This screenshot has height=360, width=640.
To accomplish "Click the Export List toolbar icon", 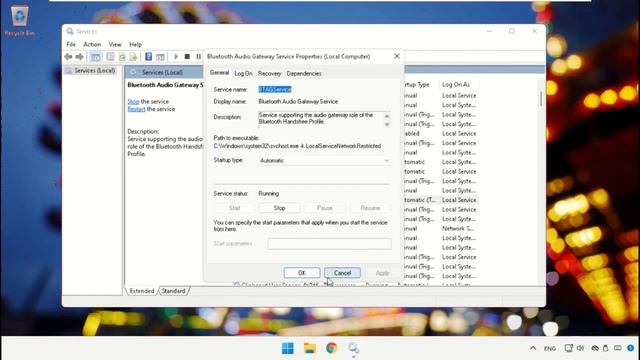I will pos(133,57).
